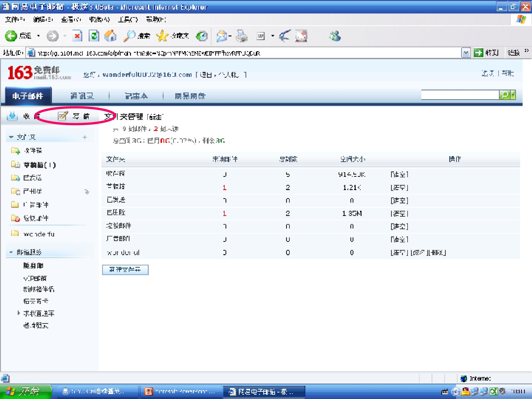Viewport: 532px width, 399px height.
Task: Switch to the 记事本 tab
Action: pos(136,96)
